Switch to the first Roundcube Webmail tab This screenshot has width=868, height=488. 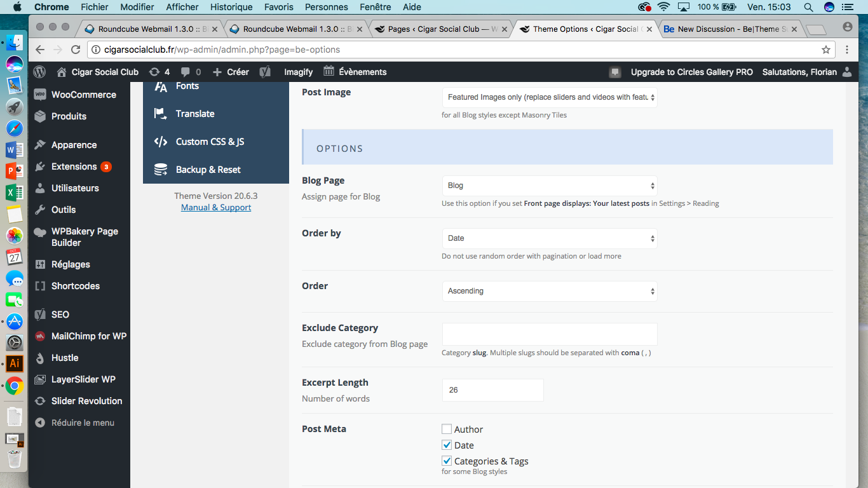pos(151,29)
